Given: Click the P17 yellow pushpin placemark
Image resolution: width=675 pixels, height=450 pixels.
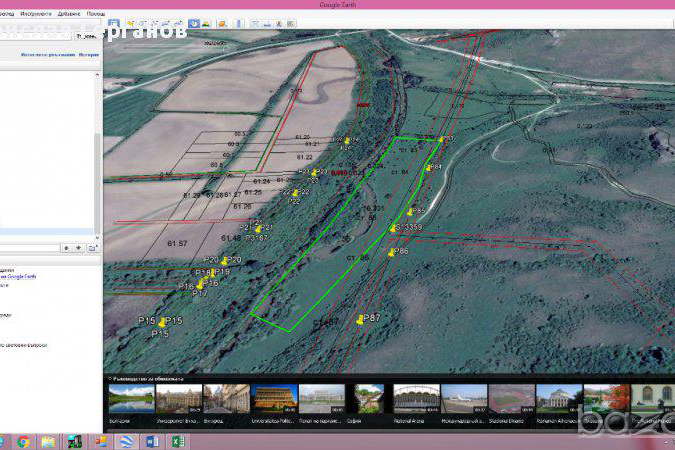Looking at the screenshot, I should click(x=199, y=285).
